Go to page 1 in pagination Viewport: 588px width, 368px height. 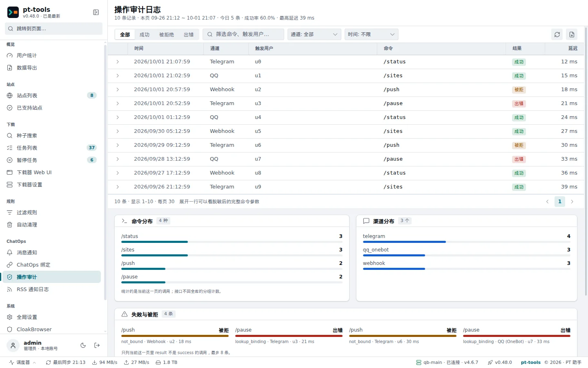(559, 202)
